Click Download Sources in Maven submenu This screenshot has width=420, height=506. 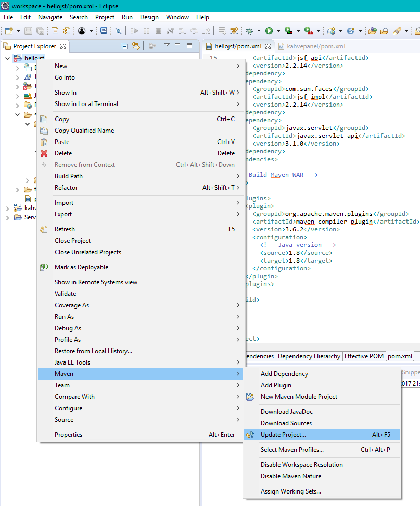tap(322, 423)
